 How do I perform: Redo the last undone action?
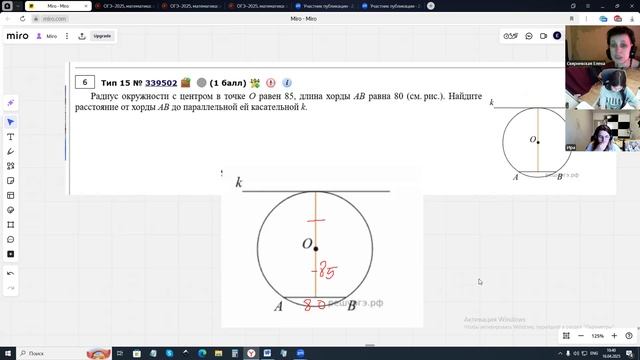11,288
